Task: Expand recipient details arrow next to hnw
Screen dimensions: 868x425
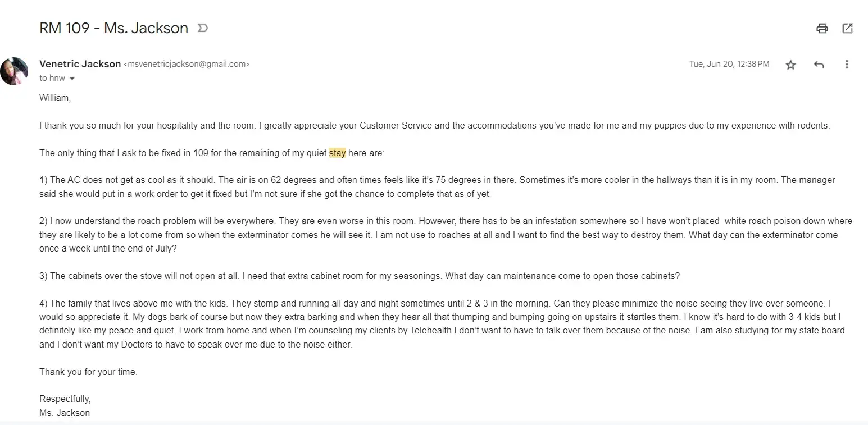Action: (72, 79)
